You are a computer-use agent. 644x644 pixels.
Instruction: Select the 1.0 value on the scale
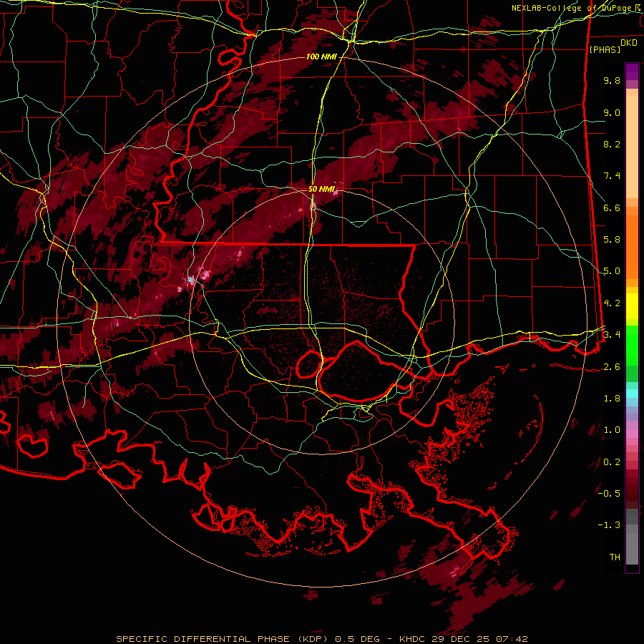click(x=612, y=430)
